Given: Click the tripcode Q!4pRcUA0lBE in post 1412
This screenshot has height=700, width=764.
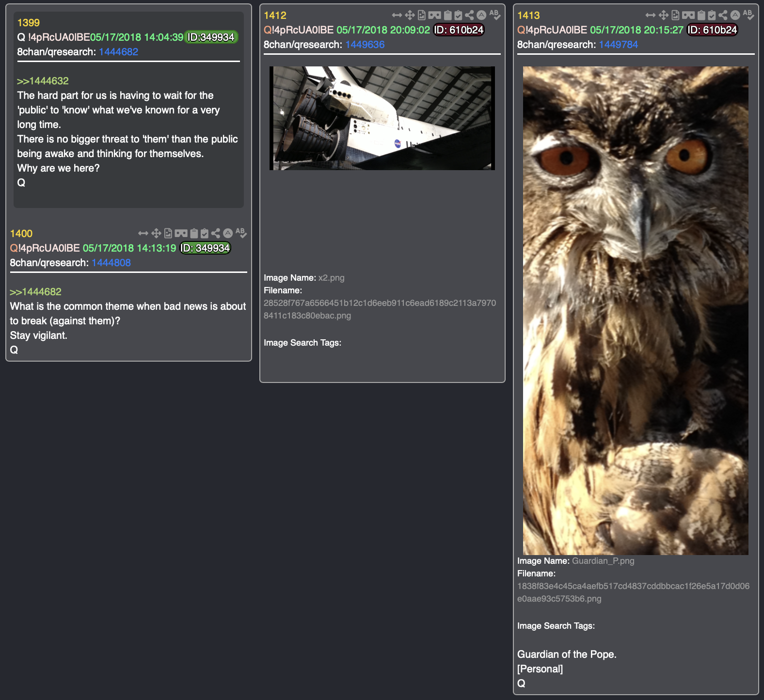Looking at the screenshot, I should coord(299,30).
